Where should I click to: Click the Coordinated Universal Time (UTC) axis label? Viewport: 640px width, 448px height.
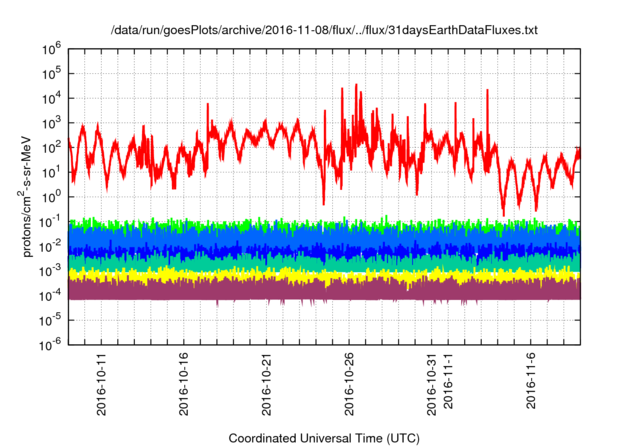point(325,438)
